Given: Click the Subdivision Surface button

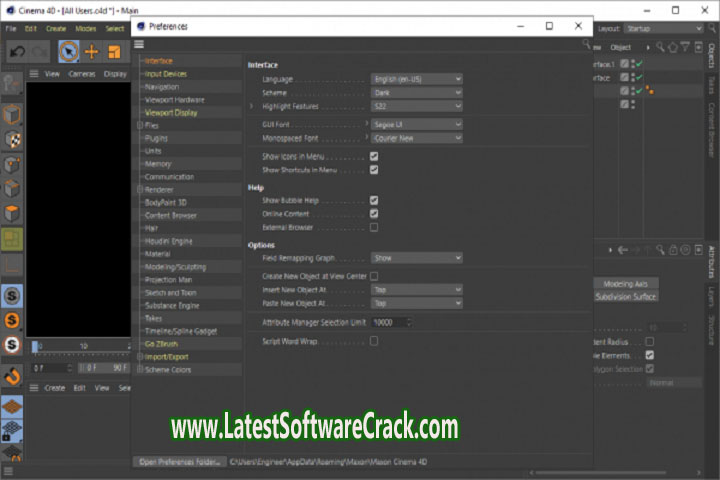Looking at the screenshot, I should pos(625,297).
